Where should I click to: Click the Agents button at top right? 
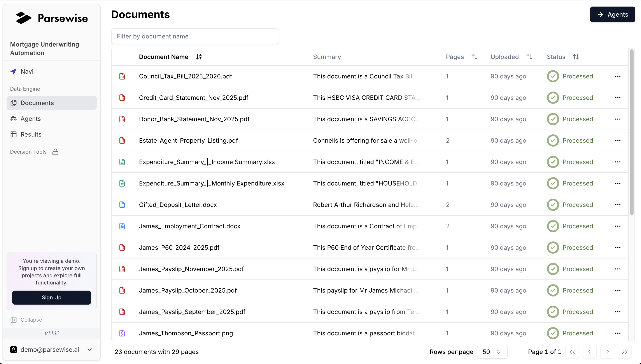pos(612,14)
